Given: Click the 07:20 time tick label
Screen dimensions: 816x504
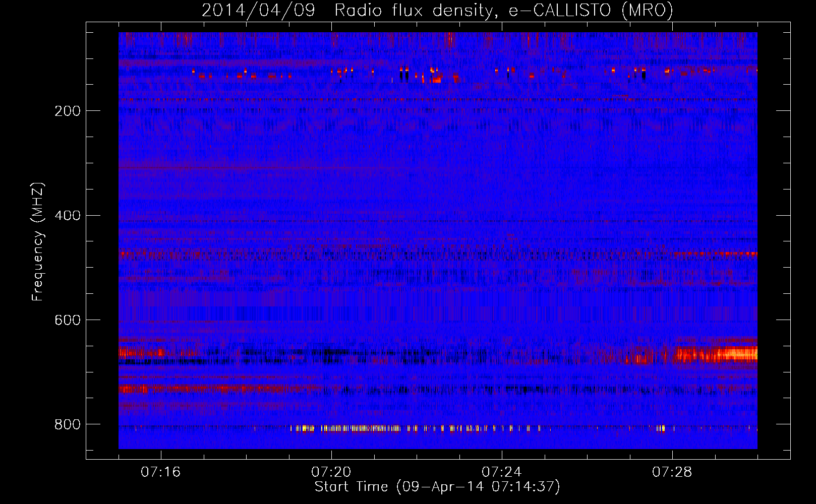Looking at the screenshot, I should click(x=331, y=472).
